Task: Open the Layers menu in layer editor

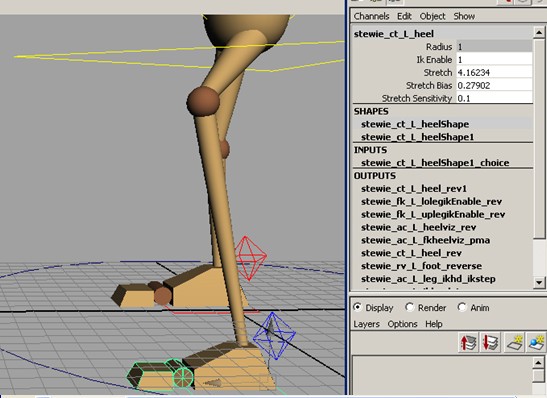Action: click(366, 324)
